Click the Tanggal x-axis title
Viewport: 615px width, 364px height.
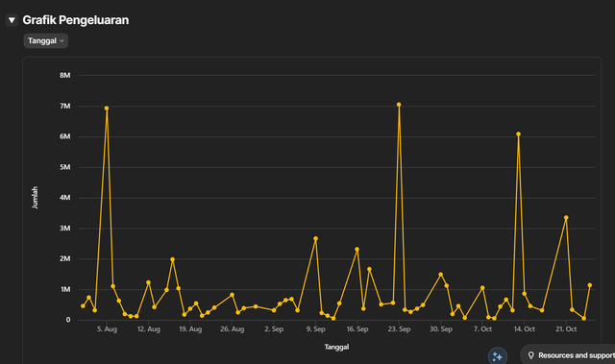tap(336, 347)
